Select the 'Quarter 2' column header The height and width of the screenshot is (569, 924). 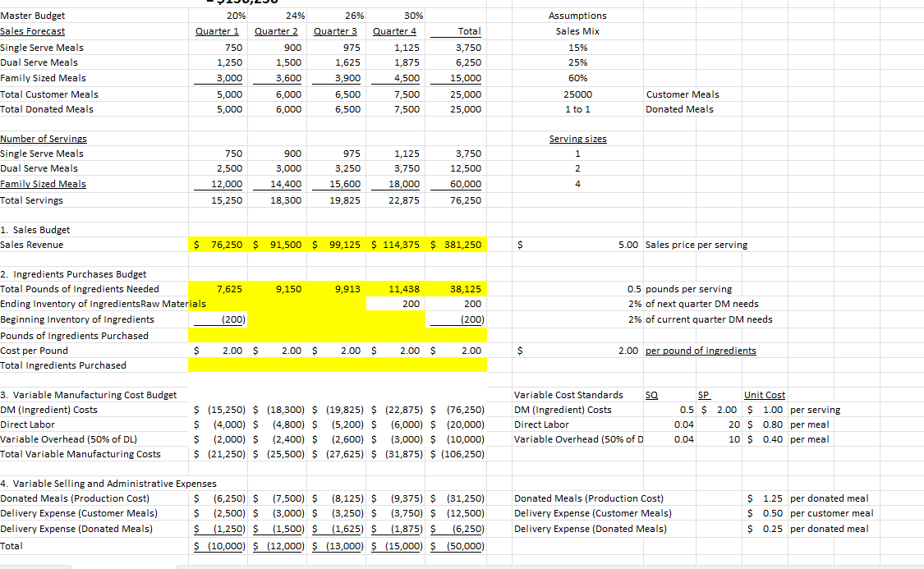(x=276, y=31)
